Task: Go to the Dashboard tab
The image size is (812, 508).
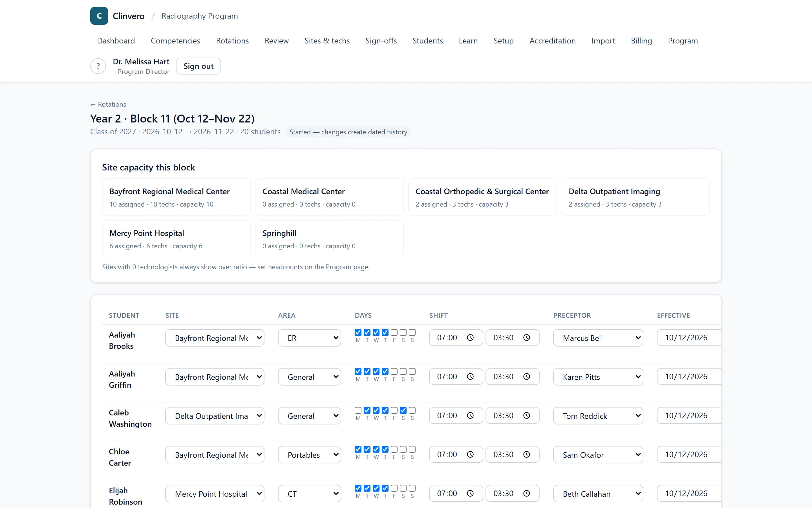Action: click(116, 41)
